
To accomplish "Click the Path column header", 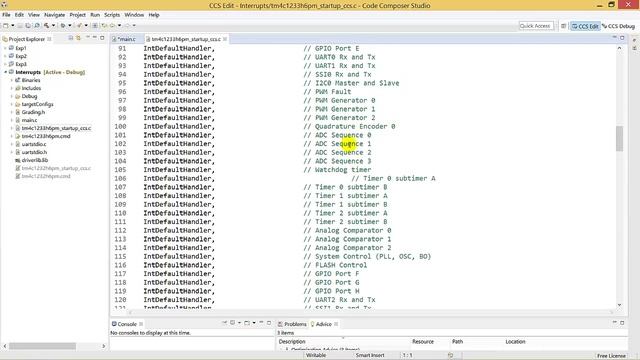I will tap(457, 342).
